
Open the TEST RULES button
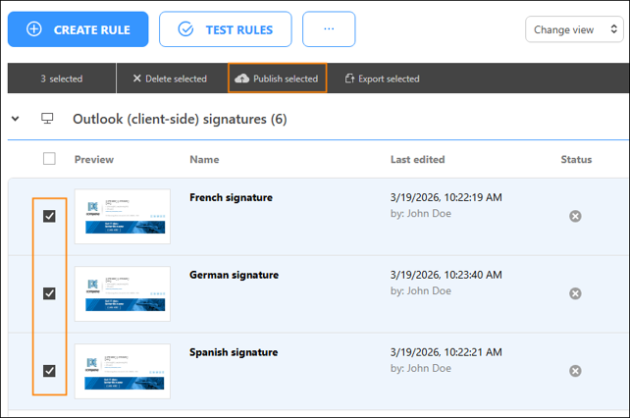(225, 29)
